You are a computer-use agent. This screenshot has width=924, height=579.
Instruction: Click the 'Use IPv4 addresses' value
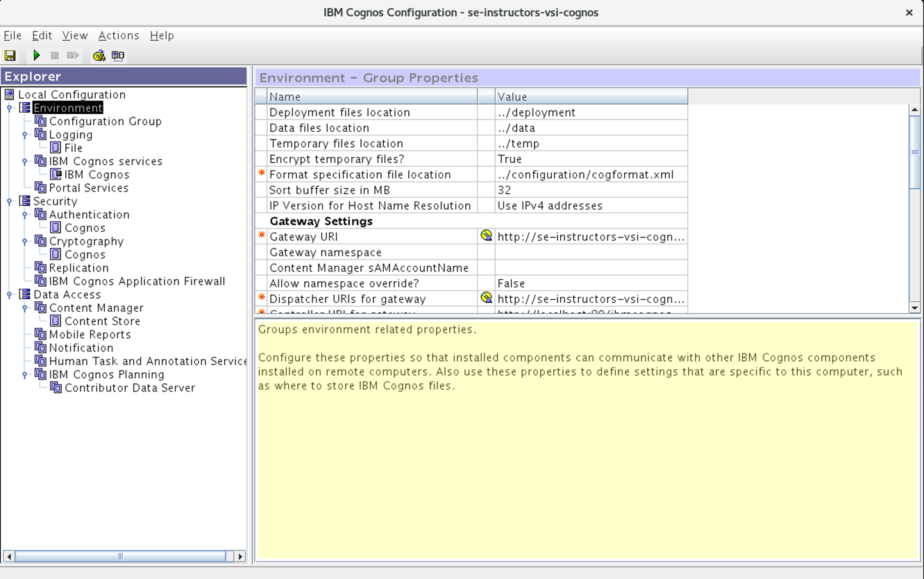coord(591,205)
